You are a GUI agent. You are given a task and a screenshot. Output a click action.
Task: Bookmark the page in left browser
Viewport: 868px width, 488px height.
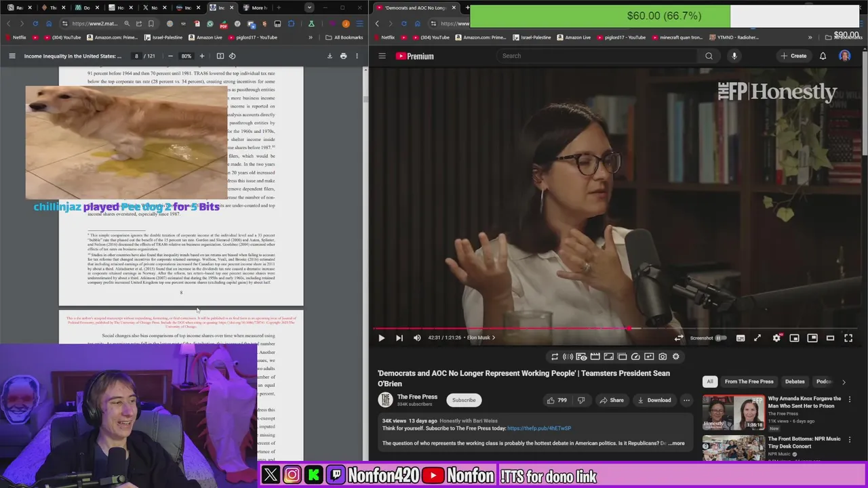tap(151, 24)
